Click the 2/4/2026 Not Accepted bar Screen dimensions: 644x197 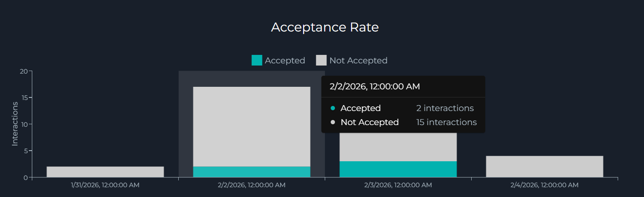tap(545, 166)
